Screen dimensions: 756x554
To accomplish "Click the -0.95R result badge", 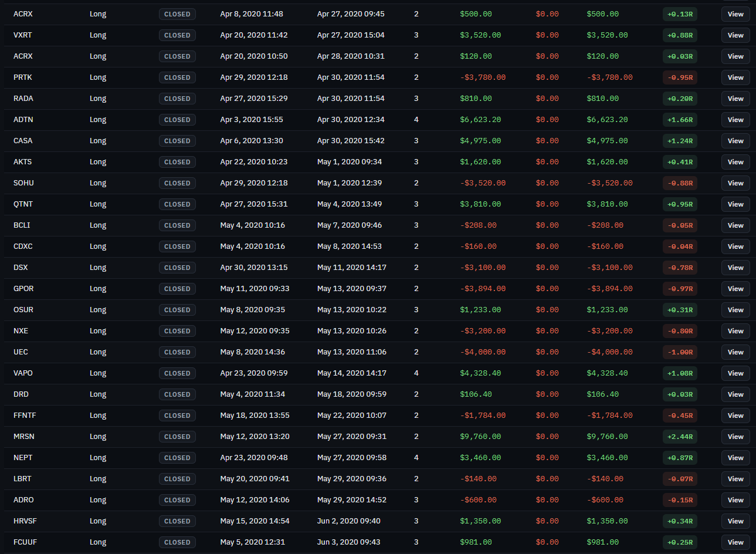I will 680,77.
